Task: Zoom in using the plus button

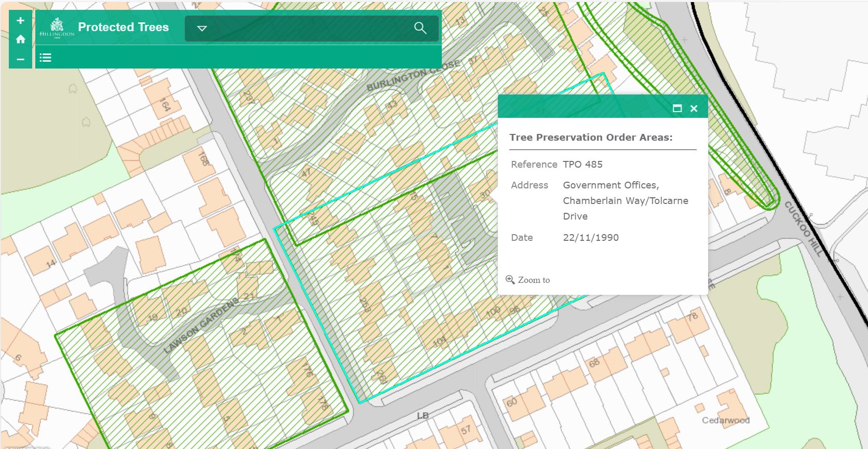Action: [20, 21]
